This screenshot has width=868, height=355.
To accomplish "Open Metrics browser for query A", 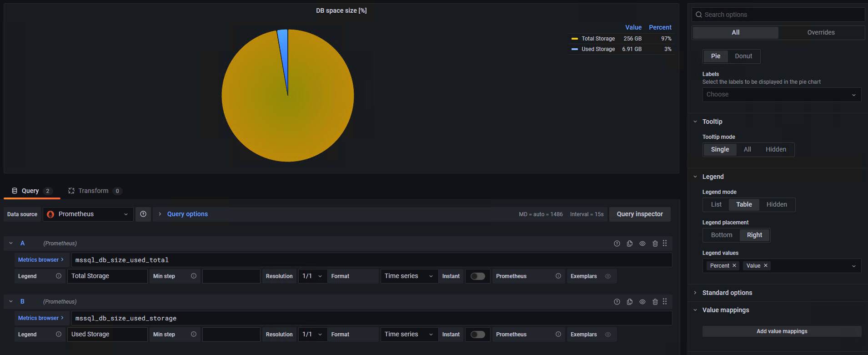I will 41,260.
